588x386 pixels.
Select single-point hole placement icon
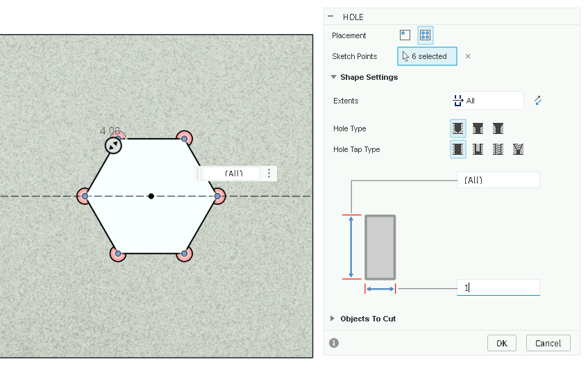[405, 35]
